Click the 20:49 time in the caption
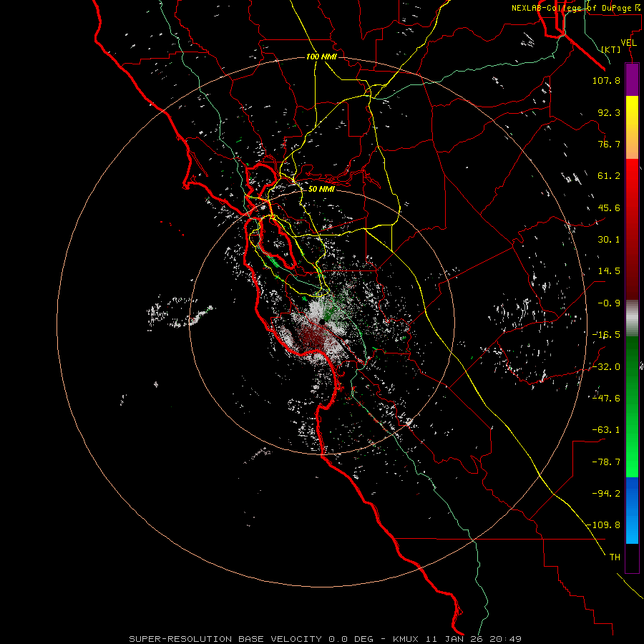The width and height of the screenshot is (644, 644). (x=507, y=639)
